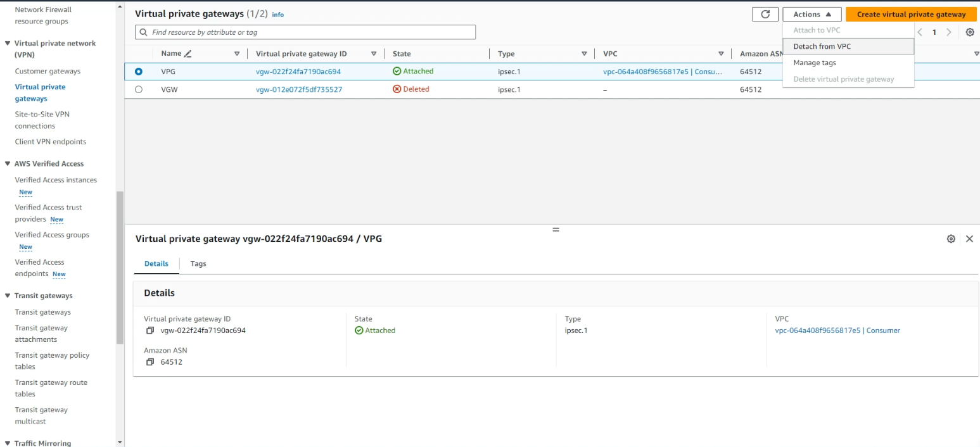Image resolution: width=980 pixels, height=447 pixels.
Task: Toggle the Actions dropdown button
Action: (x=811, y=15)
